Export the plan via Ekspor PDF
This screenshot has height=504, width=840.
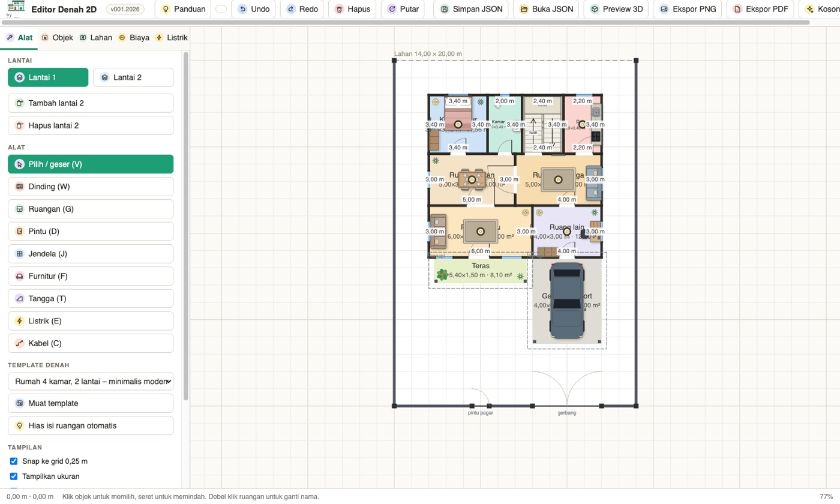point(760,9)
